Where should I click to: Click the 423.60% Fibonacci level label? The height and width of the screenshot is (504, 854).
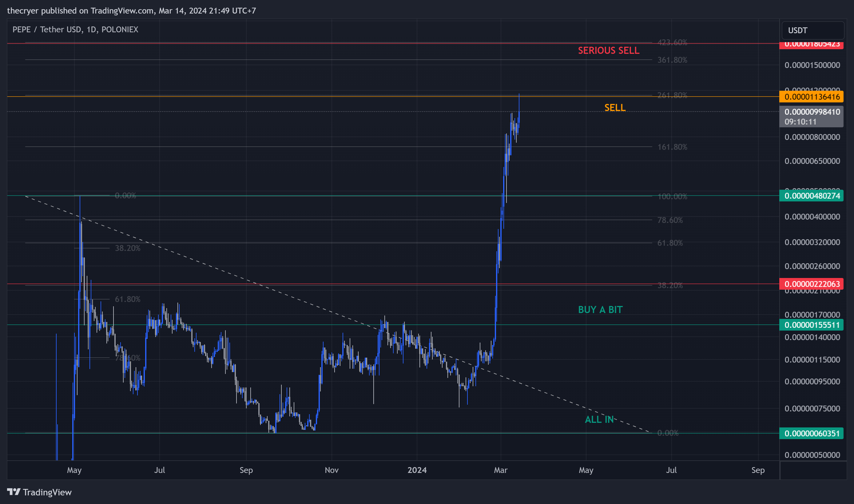pyautogui.click(x=672, y=42)
